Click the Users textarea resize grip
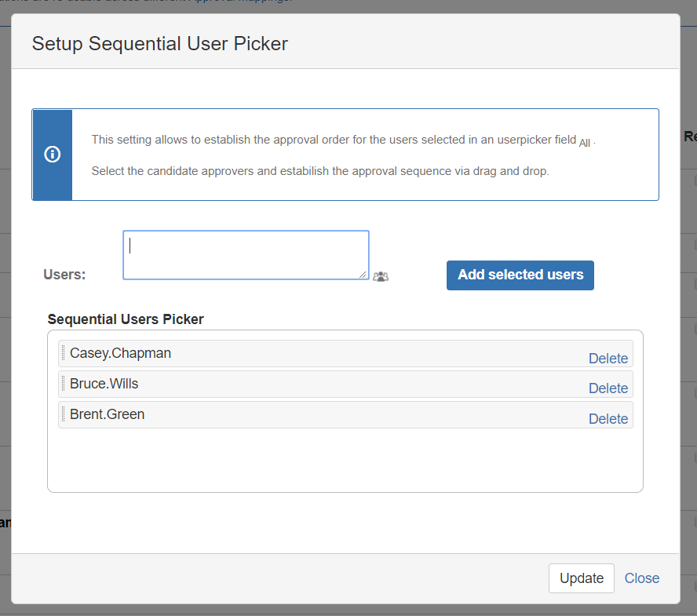697x616 pixels. pyautogui.click(x=363, y=275)
